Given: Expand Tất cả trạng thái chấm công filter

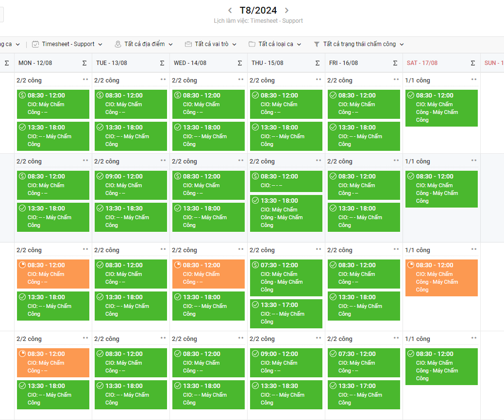Looking at the screenshot, I should tap(359, 44).
